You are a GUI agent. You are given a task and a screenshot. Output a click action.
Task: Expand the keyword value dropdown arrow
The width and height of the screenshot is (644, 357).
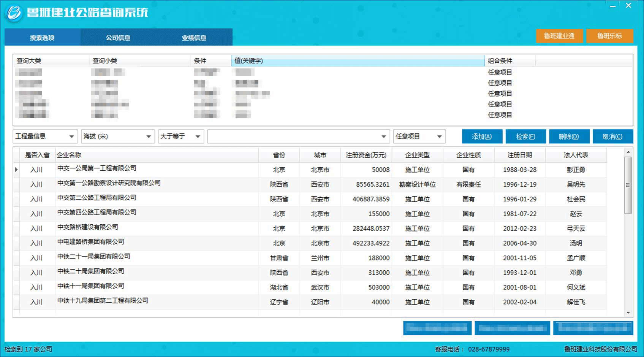pos(383,136)
